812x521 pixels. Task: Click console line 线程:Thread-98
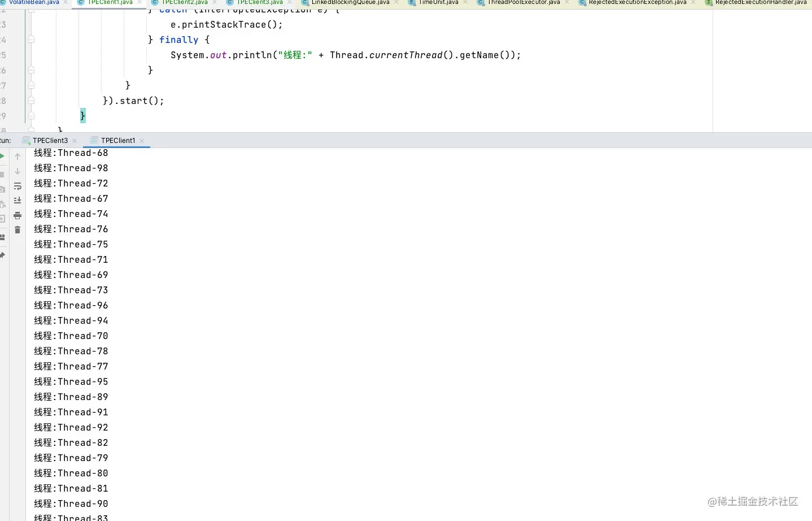point(71,168)
